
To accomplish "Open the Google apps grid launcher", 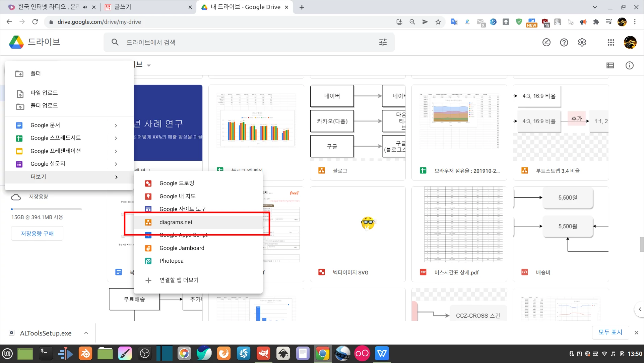I will (x=611, y=42).
